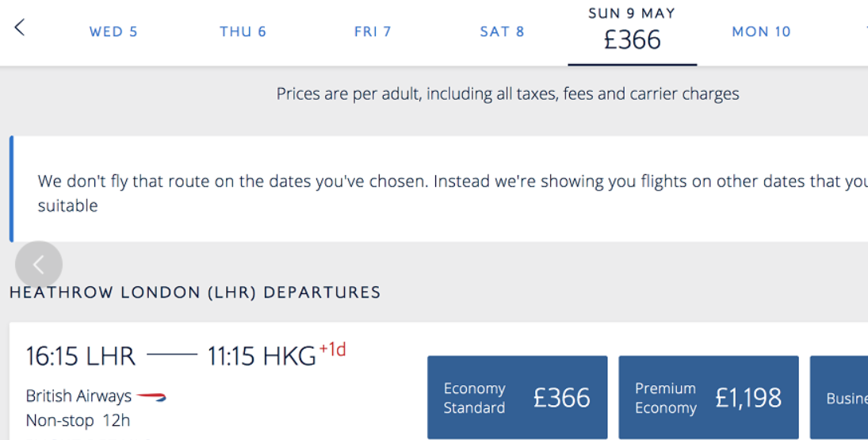Viewport: 868px width, 440px height.
Task: Click the back arrow for earlier dates
Action: (x=20, y=27)
